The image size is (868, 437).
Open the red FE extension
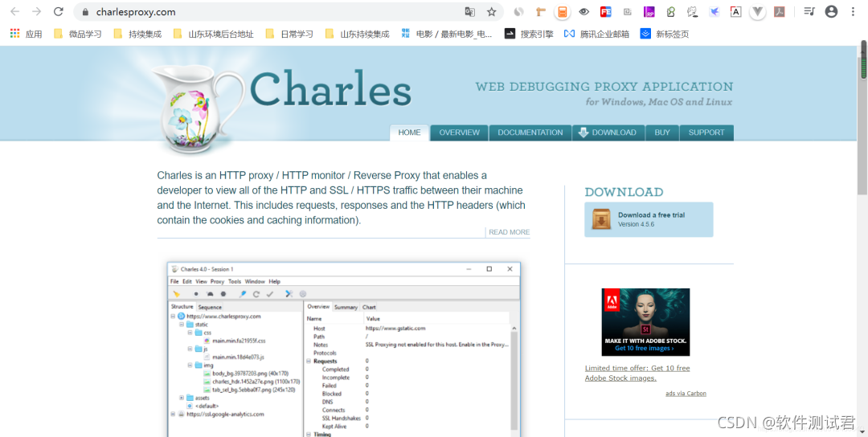606,11
